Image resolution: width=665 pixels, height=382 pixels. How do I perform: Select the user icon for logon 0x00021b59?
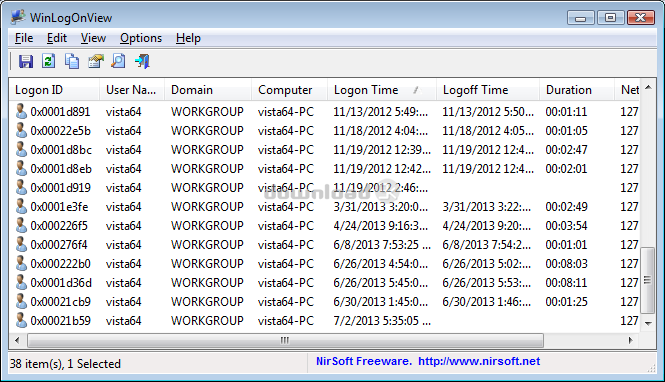[21, 321]
